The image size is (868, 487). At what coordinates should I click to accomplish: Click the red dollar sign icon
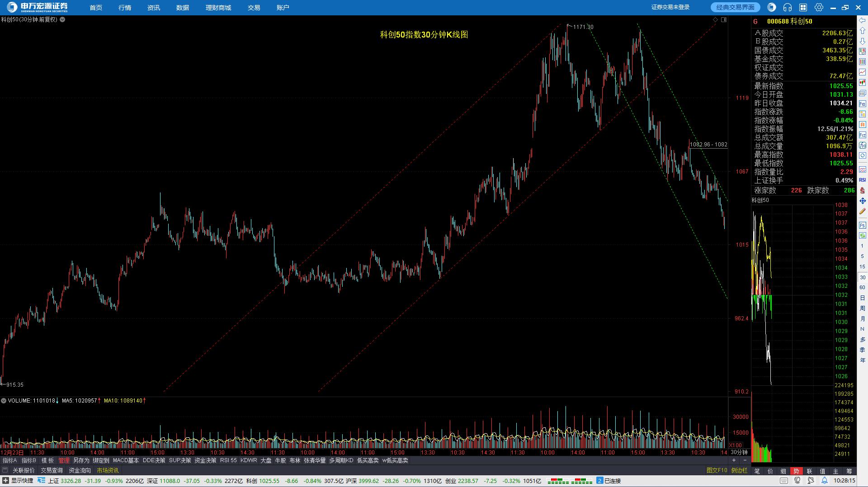(863, 190)
